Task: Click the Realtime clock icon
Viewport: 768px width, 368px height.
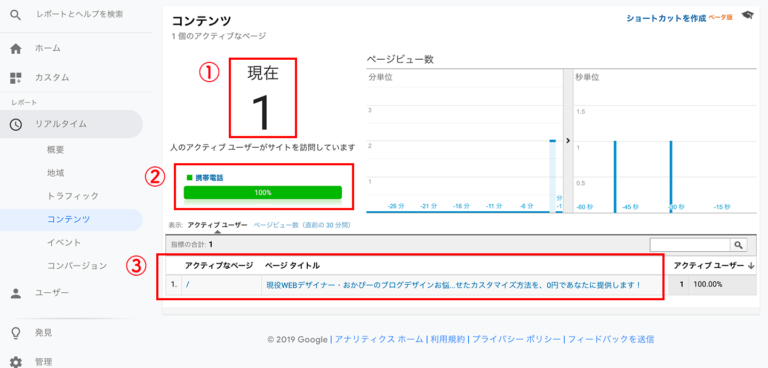Action: click(x=16, y=124)
